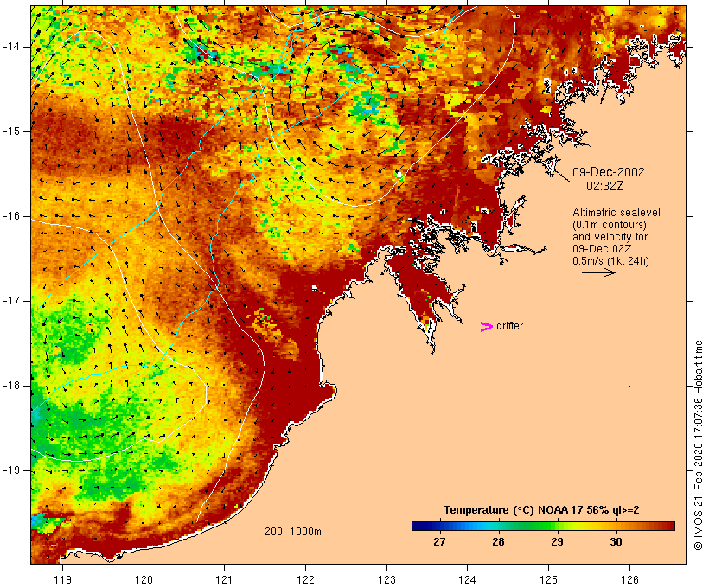The width and height of the screenshot is (709, 588).
Task: Click the IMOS copyright timestamp text
Action: click(698, 445)
